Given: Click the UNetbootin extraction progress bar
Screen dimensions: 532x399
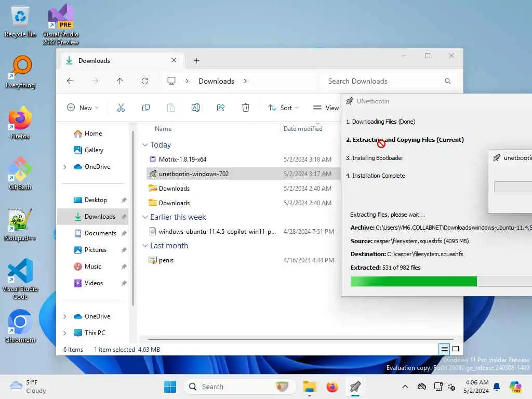Looking at the screenshot, I should tap(441, 281).
